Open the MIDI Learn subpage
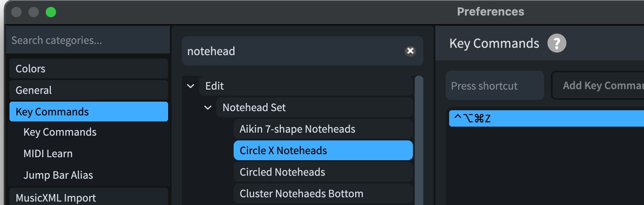Viewport: 644px width, 205px height. coord(48,154)
